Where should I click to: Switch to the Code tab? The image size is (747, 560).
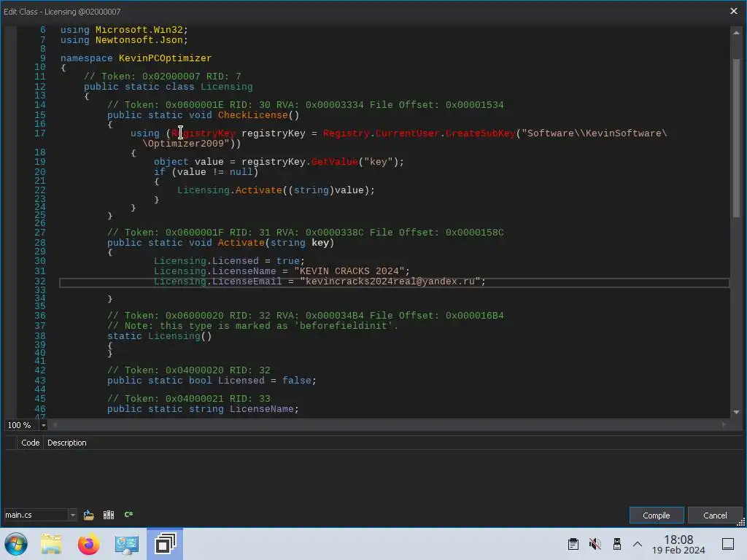coord(31,443)
